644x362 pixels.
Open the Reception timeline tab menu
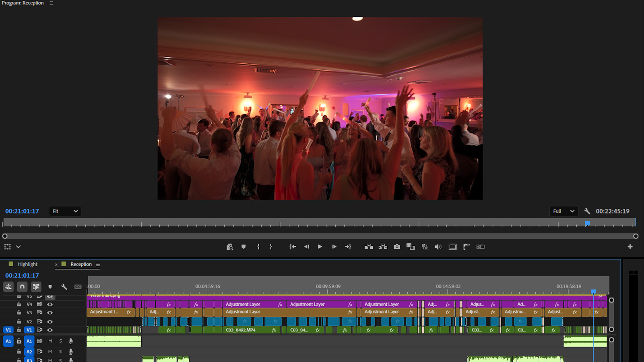pos(98,264)
